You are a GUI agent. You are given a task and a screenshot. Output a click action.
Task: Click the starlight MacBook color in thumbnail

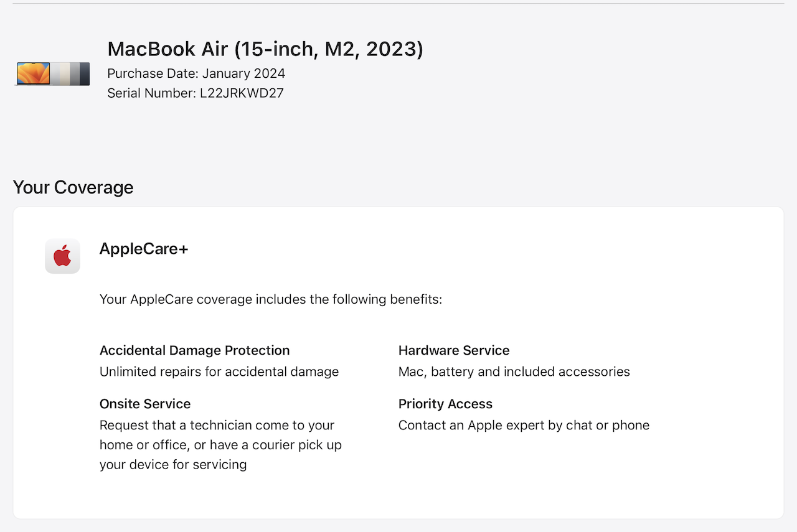click(64, 73)
